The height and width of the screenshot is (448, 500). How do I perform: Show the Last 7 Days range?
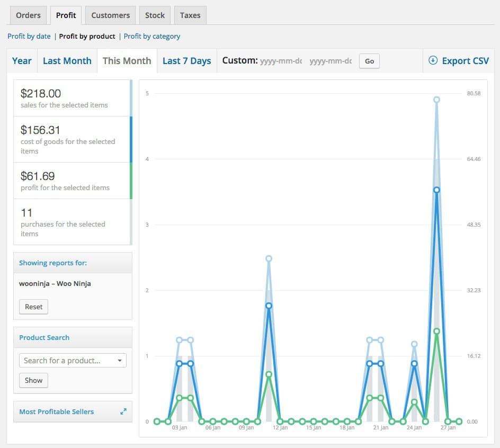point(187,60)
